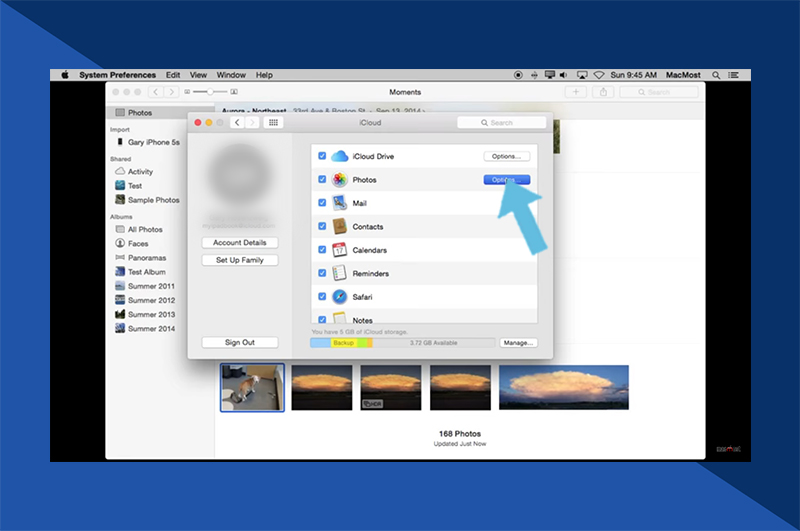Click MacMost user name in menu bar
Image resolution: width=800 pixels, height=531 pixels.
(683, 75)
